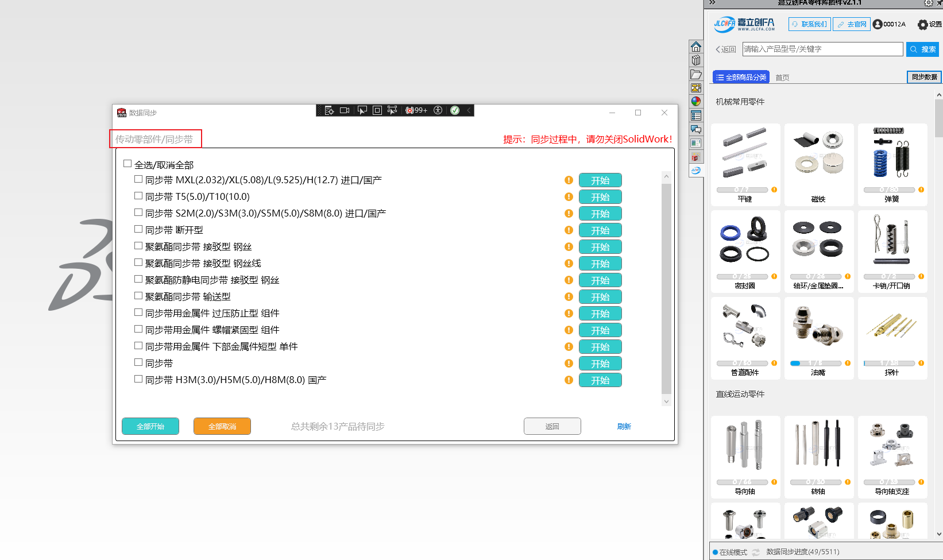This screenshot has width=943, height=560.
Task: Click the settings gear icon labeled 设置
Action: 923,25
